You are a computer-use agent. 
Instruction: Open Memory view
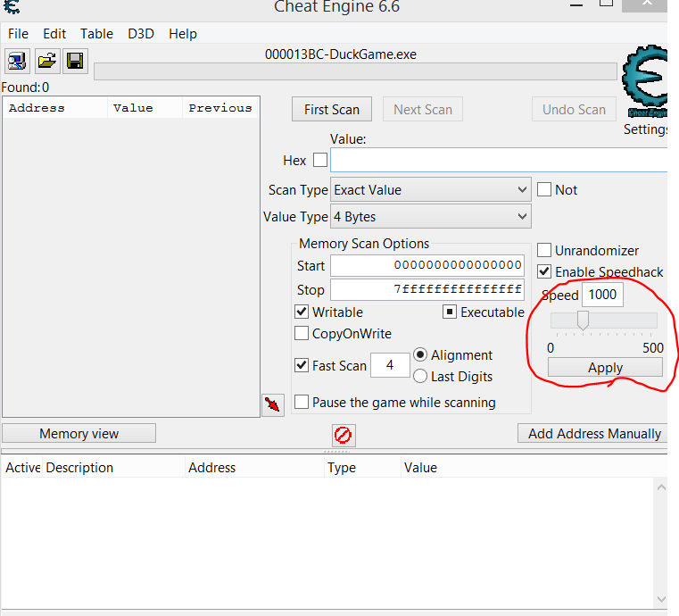pos(79,433)
